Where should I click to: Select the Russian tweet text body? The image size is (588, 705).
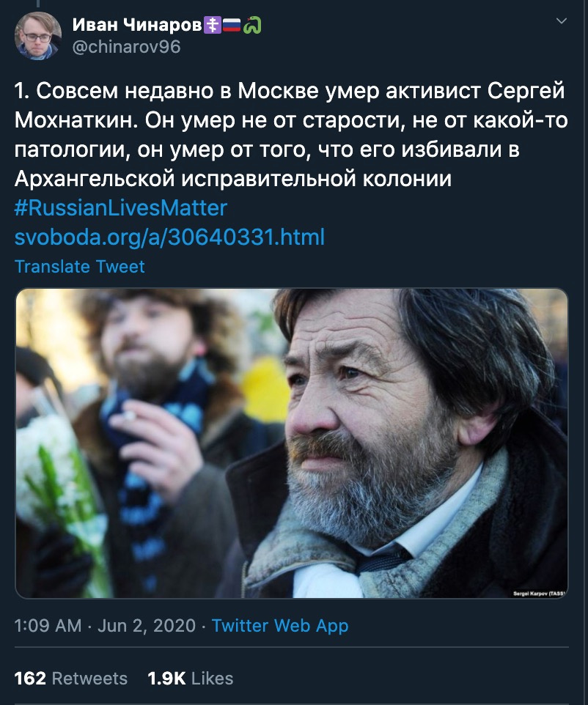tap(291, 135)
